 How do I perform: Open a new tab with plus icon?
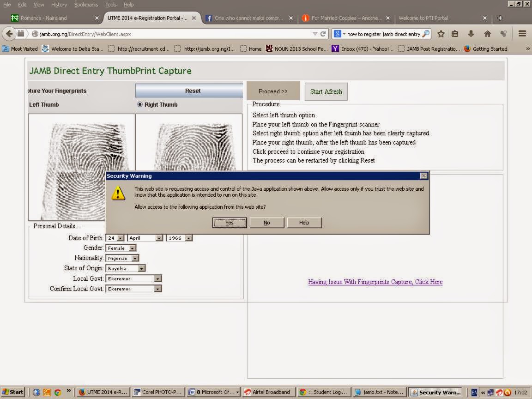500,18
